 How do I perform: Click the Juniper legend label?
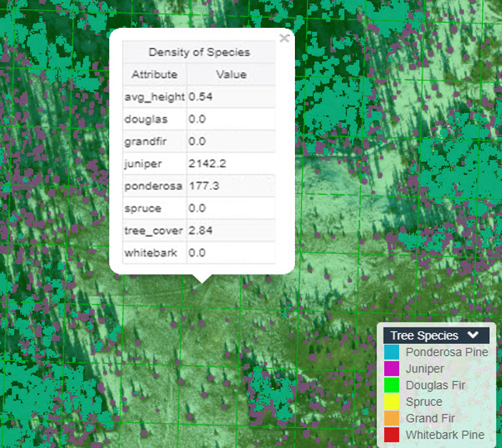point(425,369)
